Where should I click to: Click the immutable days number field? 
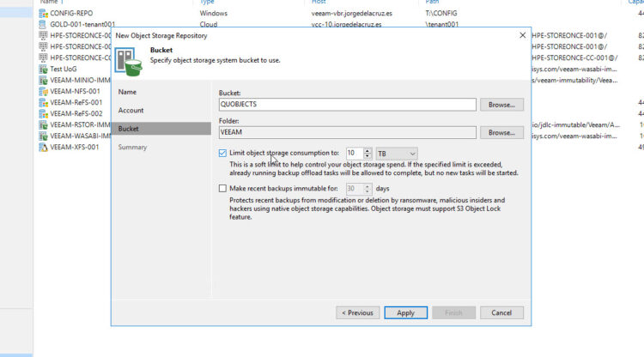(355, 189)
